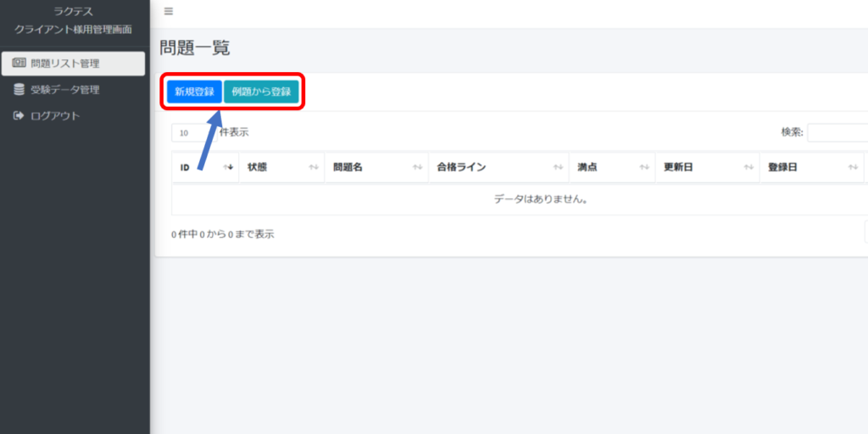Open the rows-per-page dropdown showing 10
The height and width of the screenshot is (434, 868).
[x=194, y=133]
